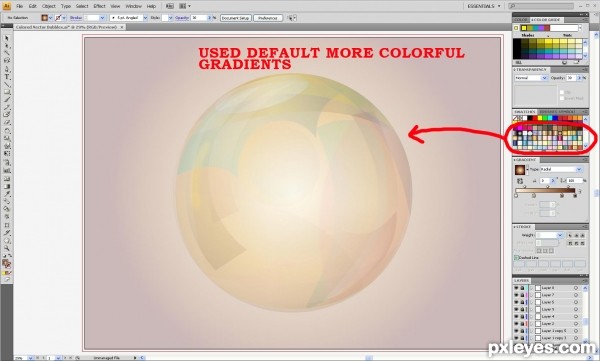This screenshot has height=361, width=600.
Task: Select the Pen tool
Action: click(7, 70)
